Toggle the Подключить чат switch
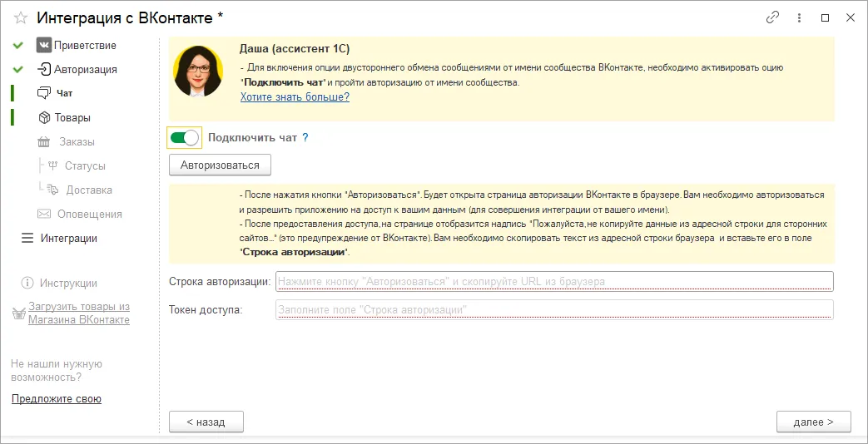The image size is (868, 444). [185, 138]
